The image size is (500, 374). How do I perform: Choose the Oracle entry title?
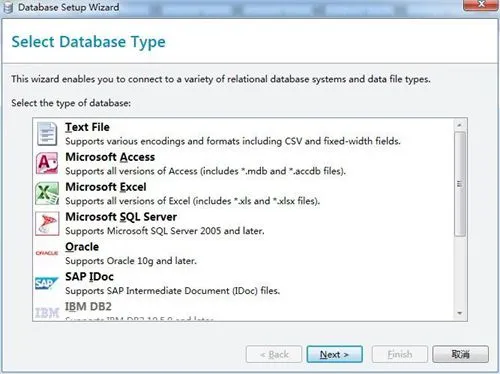(x=82, y=247)
